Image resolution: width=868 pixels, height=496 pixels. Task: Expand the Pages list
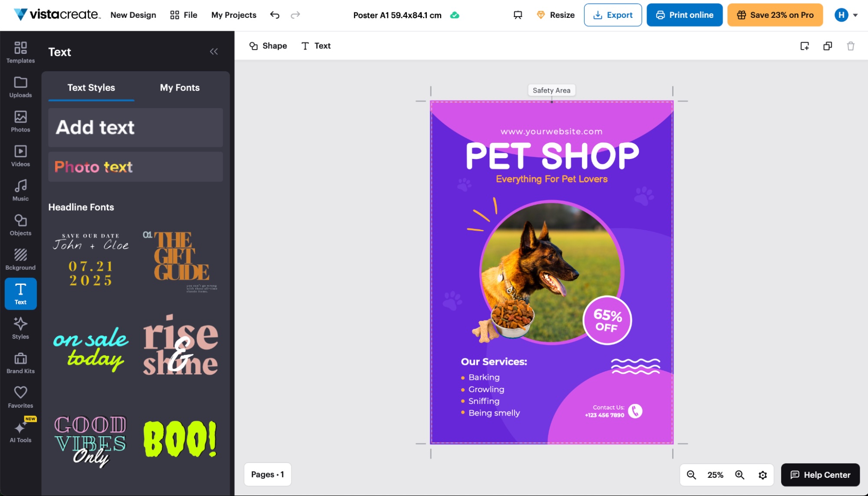[x=267, y=474]
